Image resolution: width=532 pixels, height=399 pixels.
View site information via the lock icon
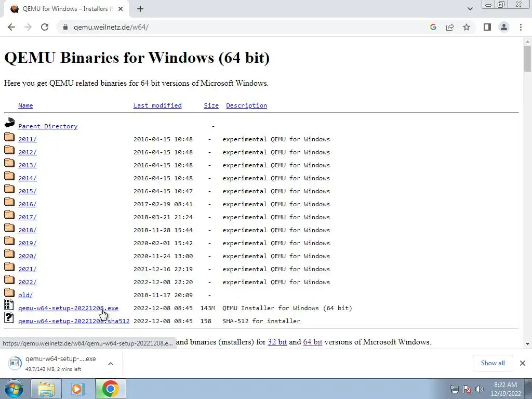pos(65,27)
